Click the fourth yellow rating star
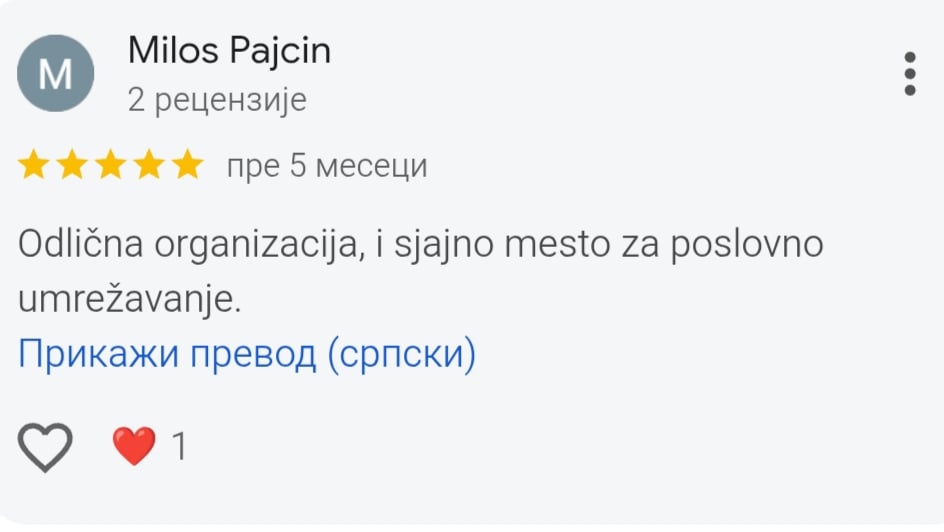 (x=148, y=165)
